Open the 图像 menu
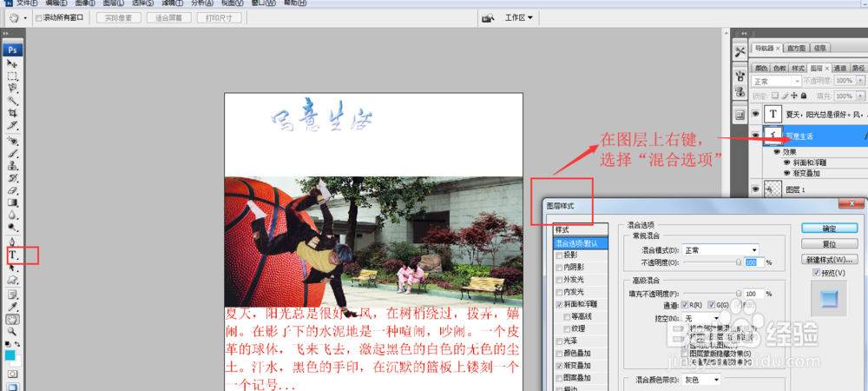Image resolution: width=868 pixels, height=391 pixels. (85, 3)
